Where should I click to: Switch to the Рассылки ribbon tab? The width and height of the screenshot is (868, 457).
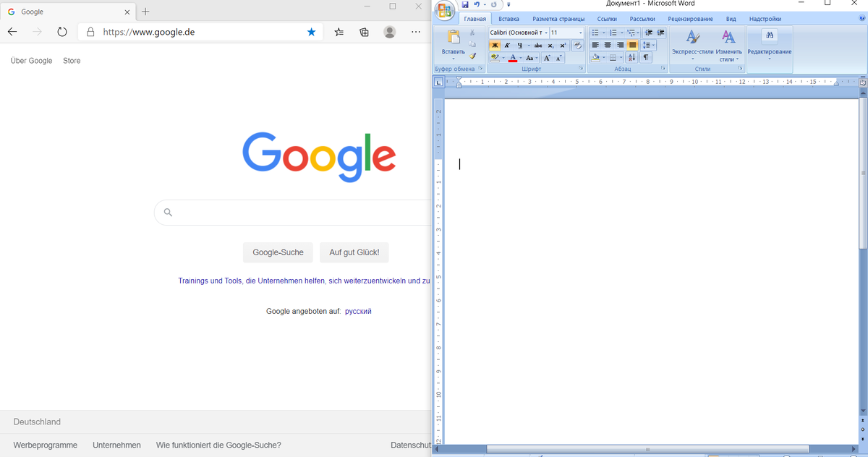point(642,19)
